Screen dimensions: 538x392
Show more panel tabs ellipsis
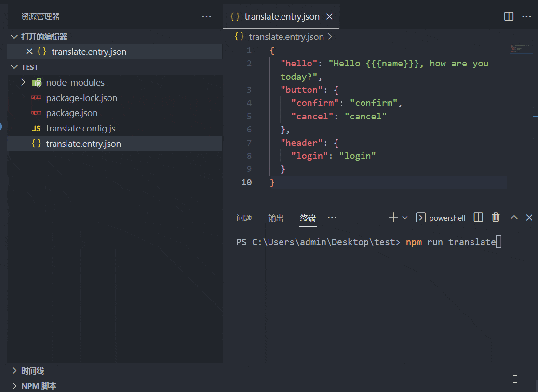[x=332, y=217]
